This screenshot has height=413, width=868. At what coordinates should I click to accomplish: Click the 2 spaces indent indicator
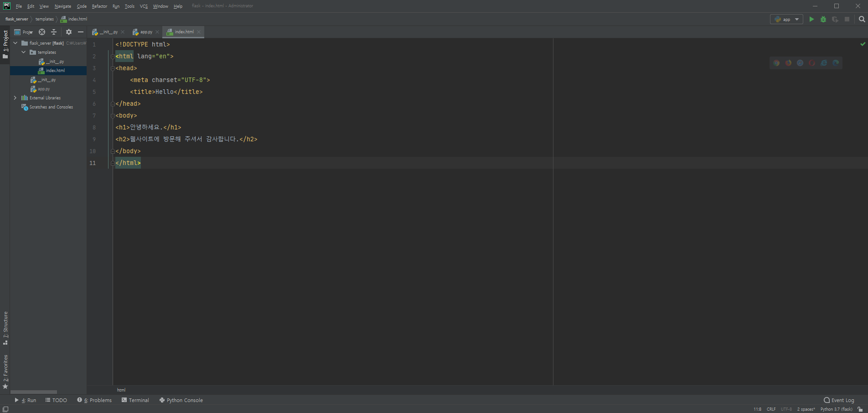[806, 409]
